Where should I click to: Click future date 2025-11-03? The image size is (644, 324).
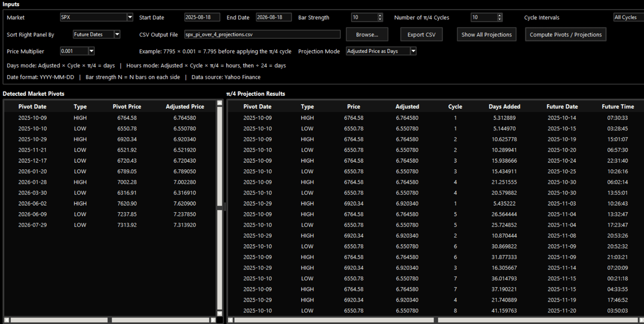(562, 204)
